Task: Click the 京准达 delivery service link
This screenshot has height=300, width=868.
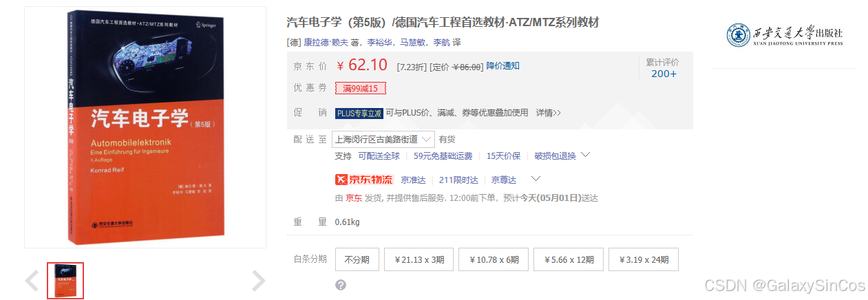Action: coord(414,180)
